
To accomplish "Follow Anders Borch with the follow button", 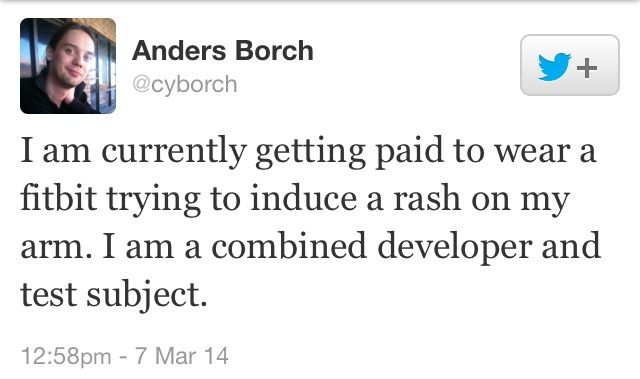I will (x=570, y=65).
